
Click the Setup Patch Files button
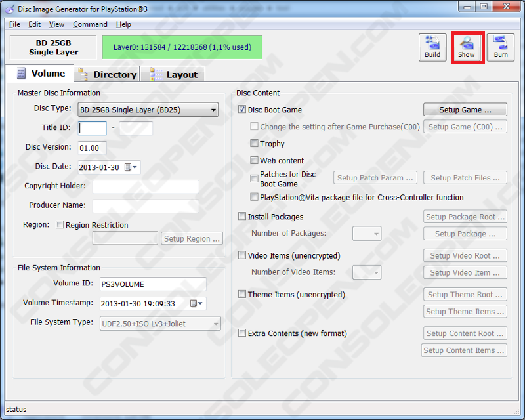pos(465,177)
